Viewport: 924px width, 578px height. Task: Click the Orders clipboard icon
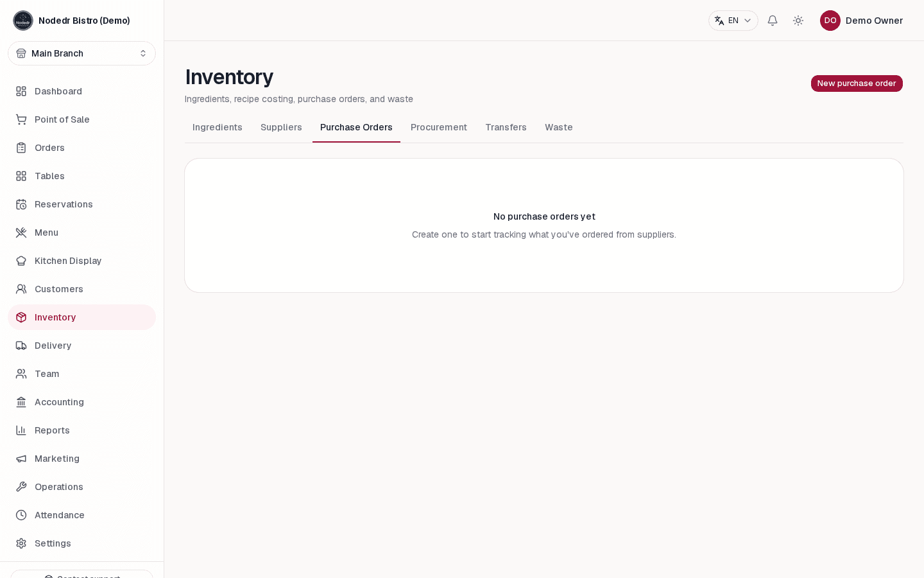(21, 148)
